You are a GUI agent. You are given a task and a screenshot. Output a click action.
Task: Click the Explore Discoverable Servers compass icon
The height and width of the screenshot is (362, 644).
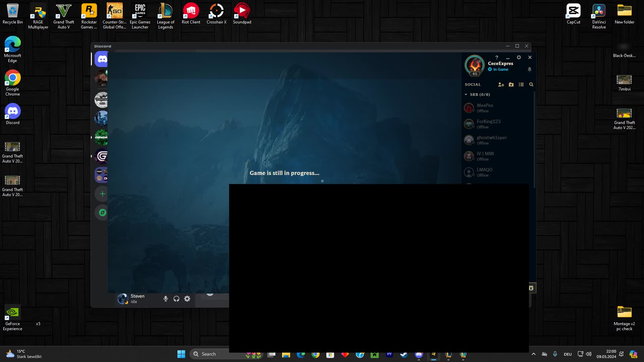102,213
